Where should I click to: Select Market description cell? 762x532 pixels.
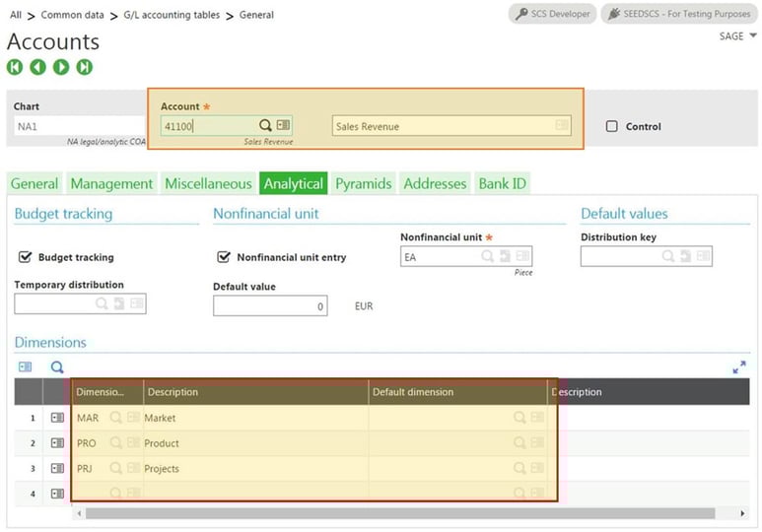click(256, 418)
